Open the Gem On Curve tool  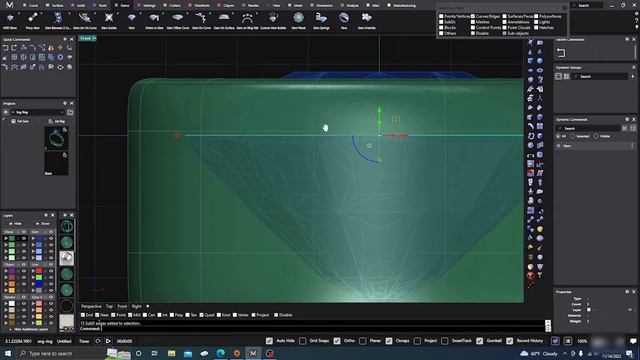tap(201, 20)
